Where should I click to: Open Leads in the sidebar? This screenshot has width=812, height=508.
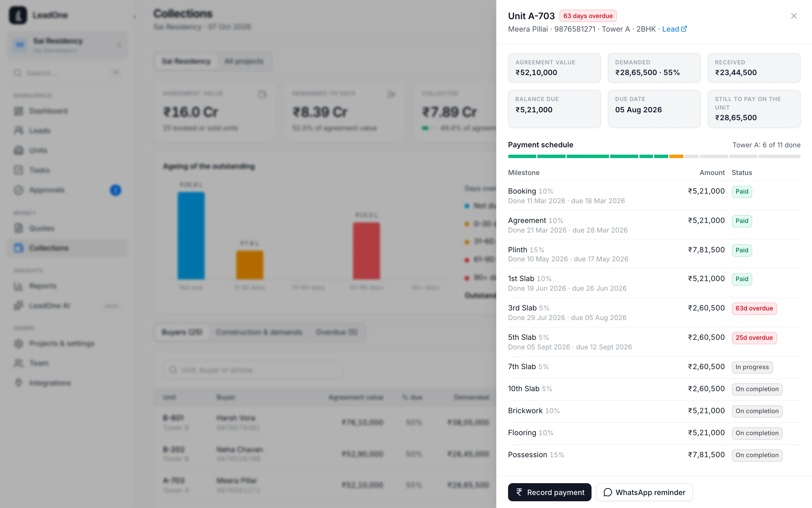pos(67,131)
